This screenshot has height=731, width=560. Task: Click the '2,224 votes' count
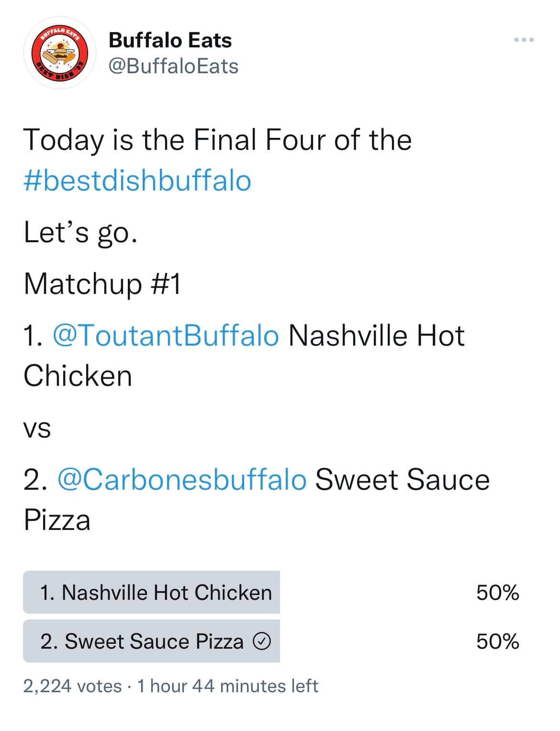click(72, 686)
